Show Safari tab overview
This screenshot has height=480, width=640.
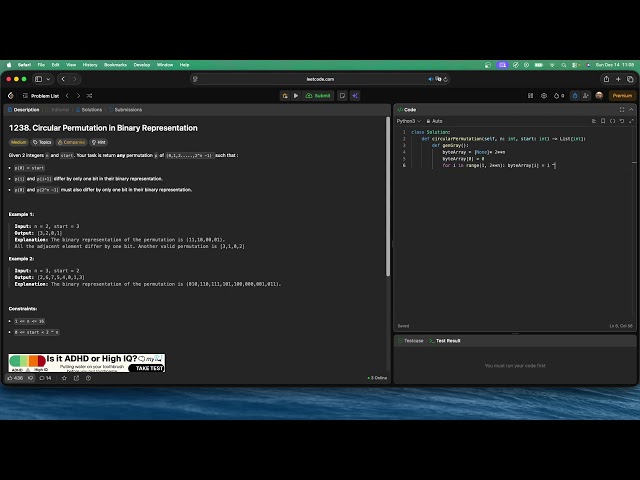(630, 79)
